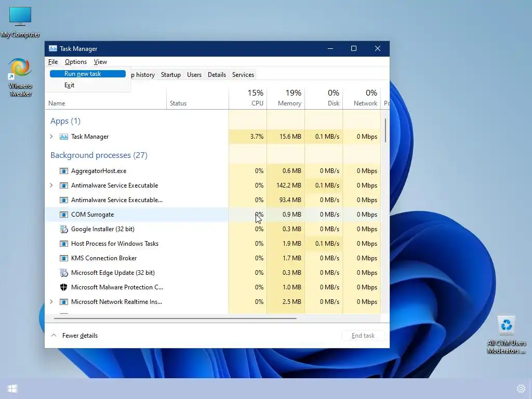
Task: Select Microsoft Edge Update (32 bit) text
Action: [113, 272]
